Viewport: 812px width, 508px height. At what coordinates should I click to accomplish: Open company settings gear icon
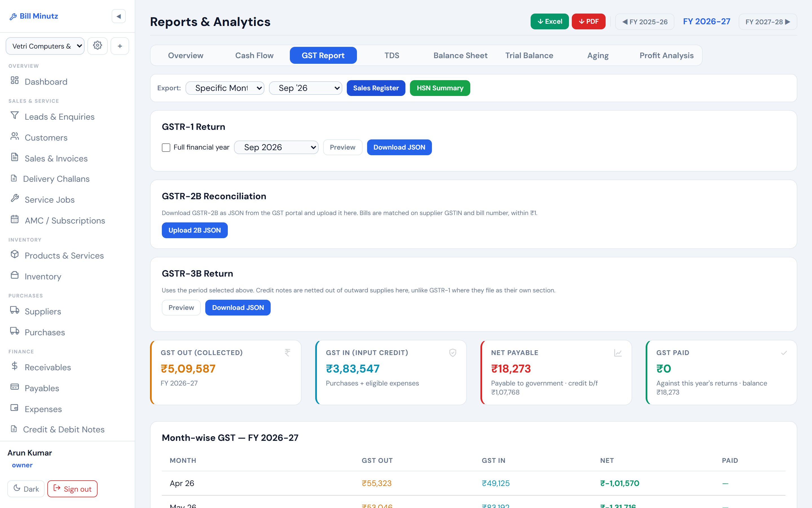98,46
